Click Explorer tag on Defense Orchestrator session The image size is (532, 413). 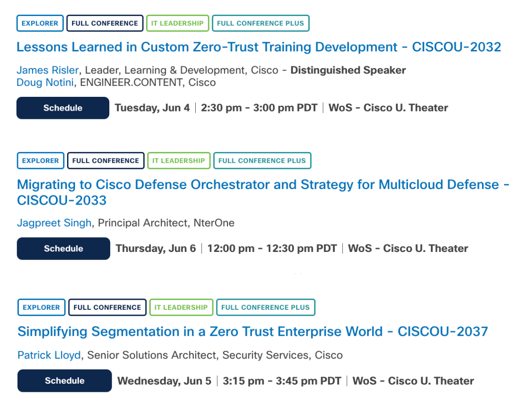coord(40,161)
